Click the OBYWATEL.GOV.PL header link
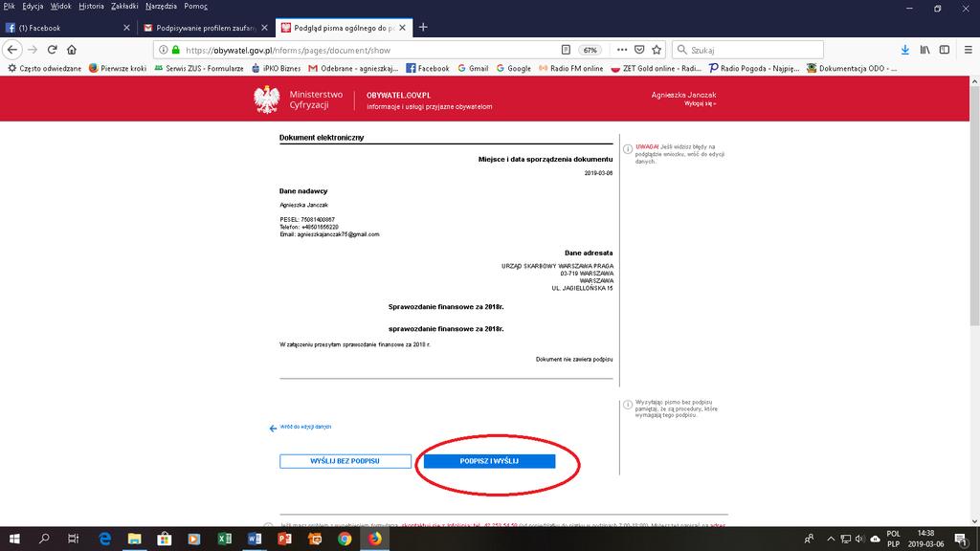 click(398, 96)
